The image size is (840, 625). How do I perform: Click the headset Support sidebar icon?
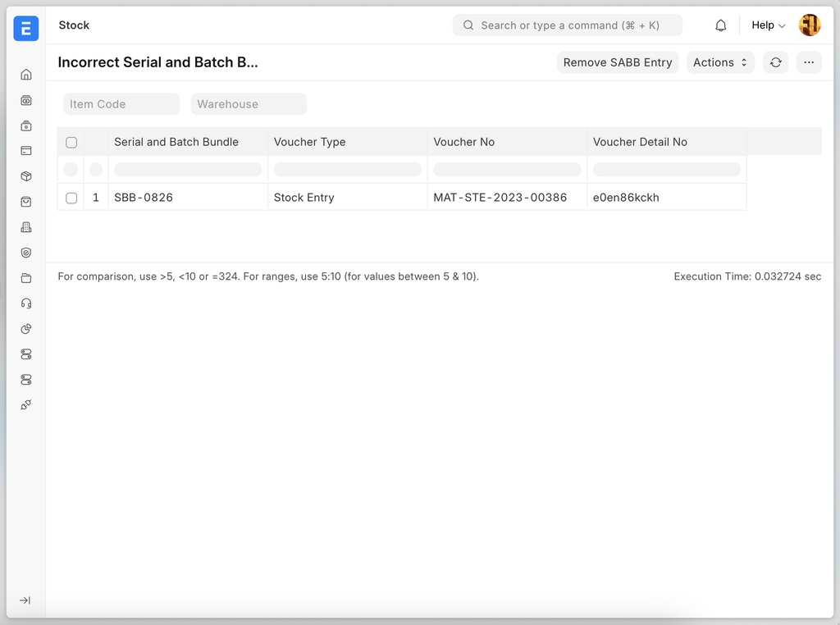(x=25, y=303)
